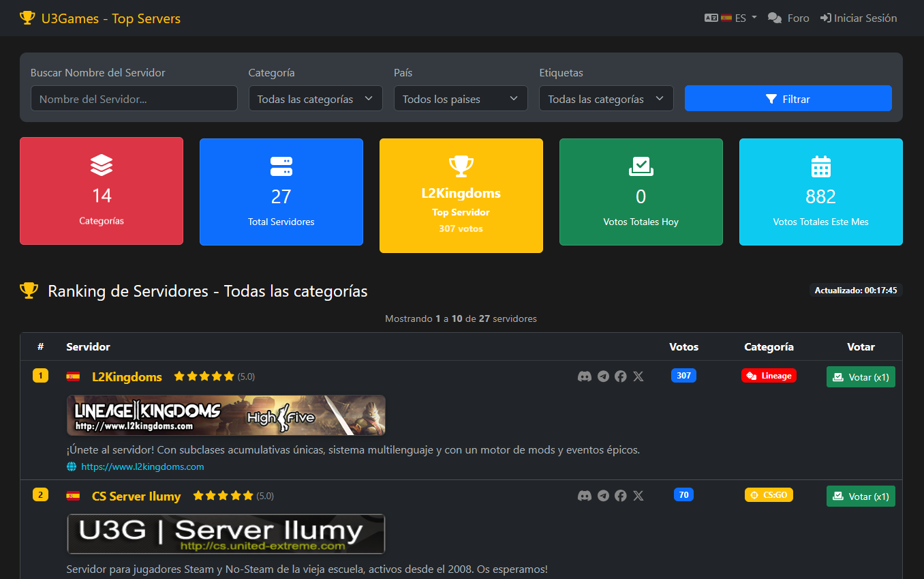Open the Facebook icon for L2Kingdoms
Viewport: 924px width, 579px height.
[620, 376]
